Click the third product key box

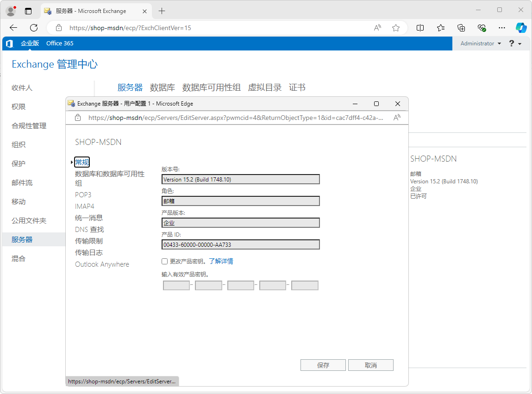[241, 285]
